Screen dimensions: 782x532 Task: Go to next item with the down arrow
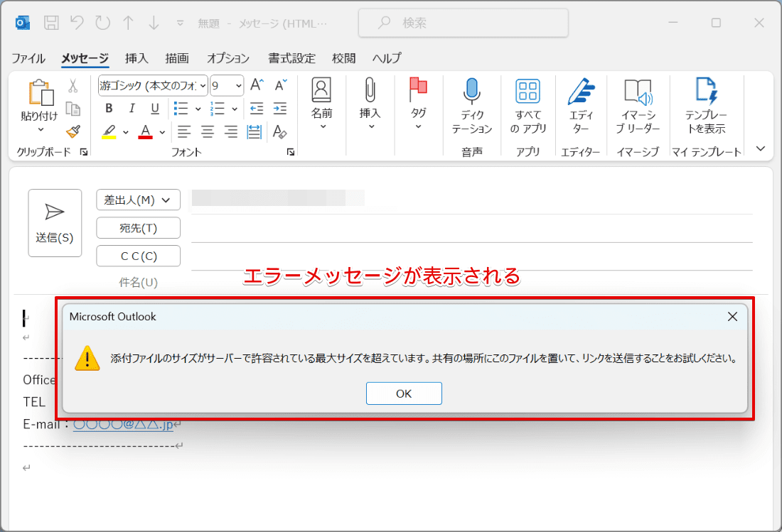(x=154, y=23)
